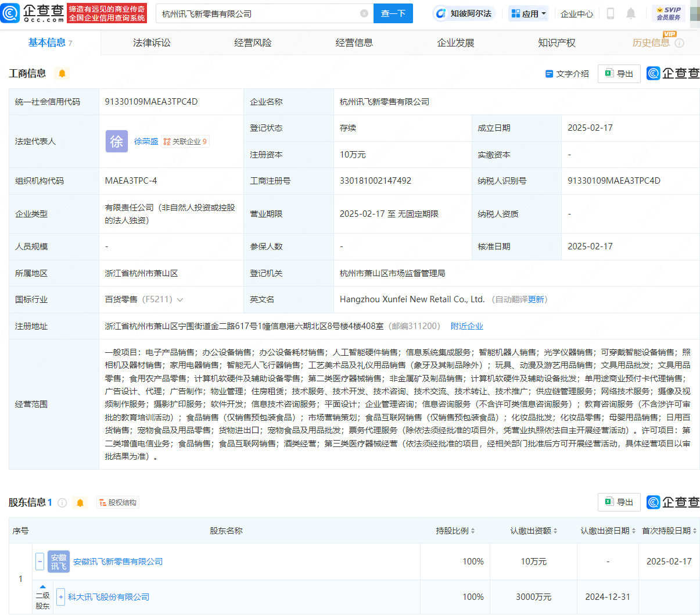Click 更新 for the English name translation

(536, 299)
